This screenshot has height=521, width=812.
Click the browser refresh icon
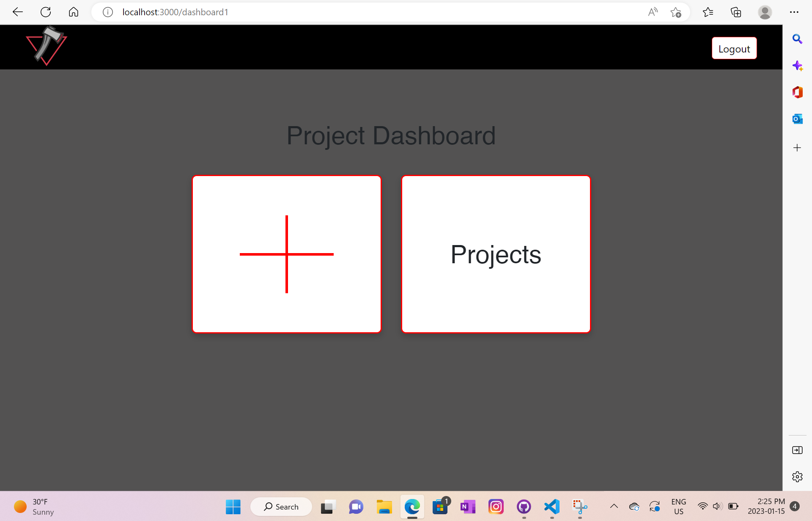click(46, 12)
